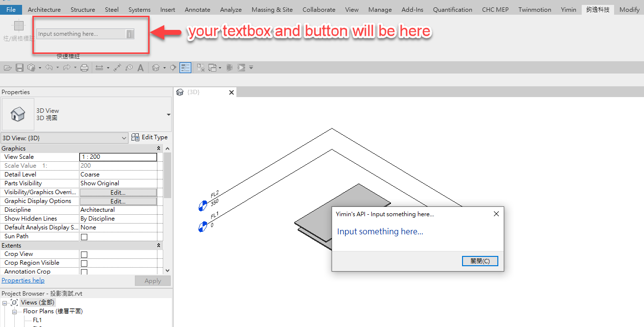The height and width of the screenshot is (327, 644).
Task: Click the Switch Windows icon
Action: 212,68
